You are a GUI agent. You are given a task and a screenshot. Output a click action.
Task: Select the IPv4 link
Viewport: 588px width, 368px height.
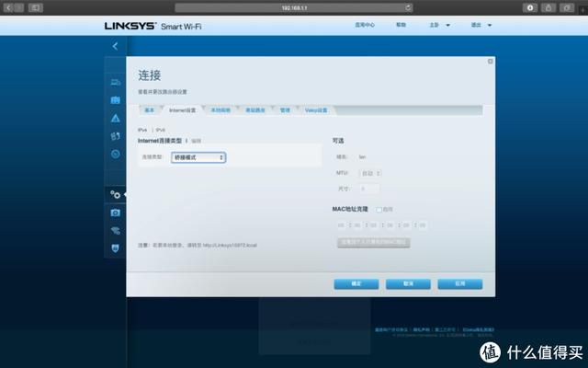coord(142,130)
